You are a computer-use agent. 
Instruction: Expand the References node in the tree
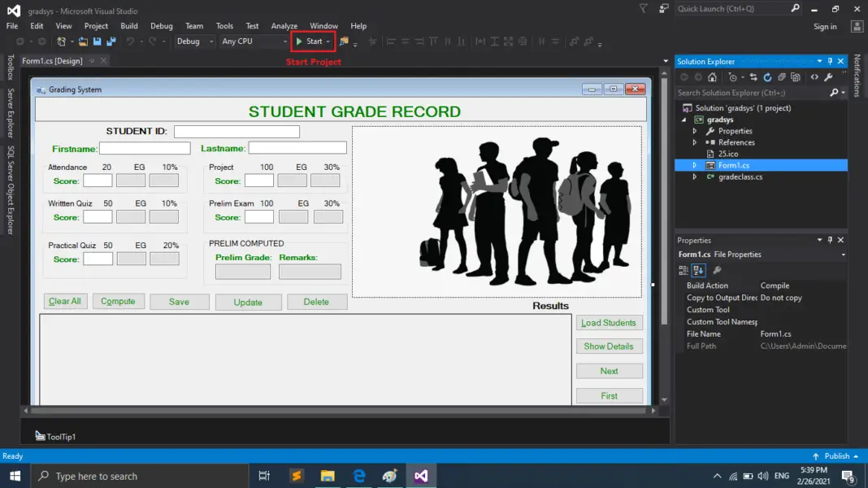[x=695, y=142]
